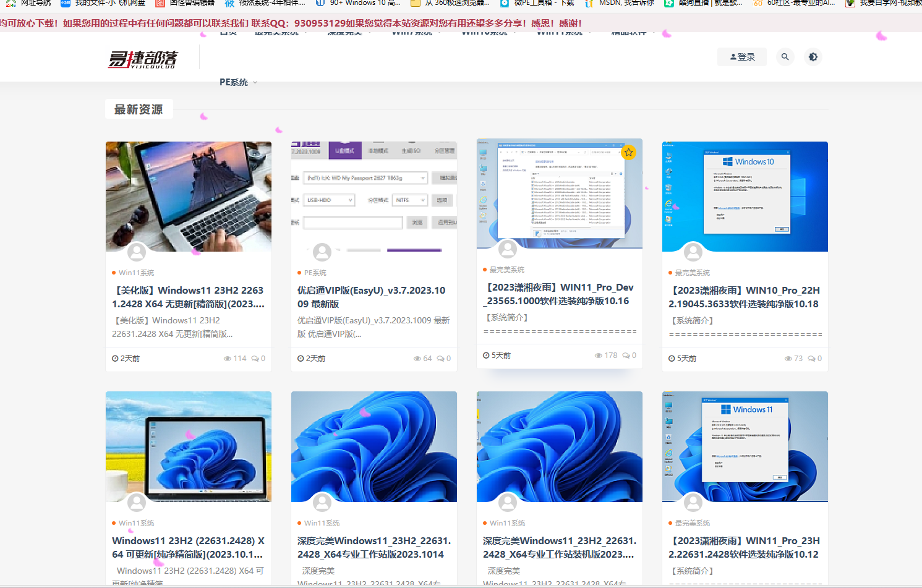Click the author avatar on 专业工作站装机版 card
Image resolution: width=922 pixels, height=588 pixels.
click(x=508, y=502)
